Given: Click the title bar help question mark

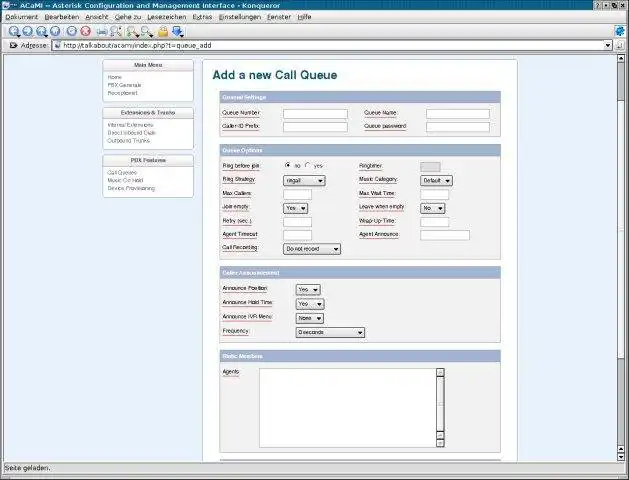Looking at the screenshot, I should 597,5.
